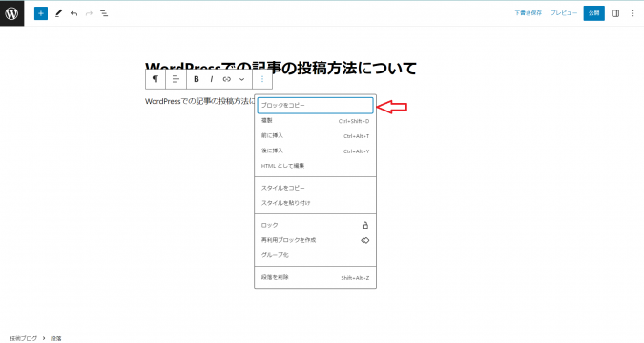The image size is (644, 343).
Task: Expand more rich text controls chevron
Action: click(242, 79)
